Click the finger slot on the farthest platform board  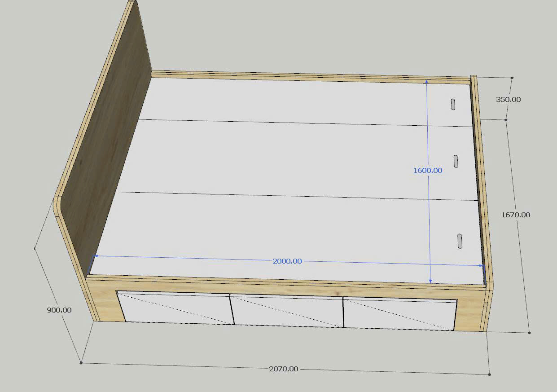click(453, 104)
